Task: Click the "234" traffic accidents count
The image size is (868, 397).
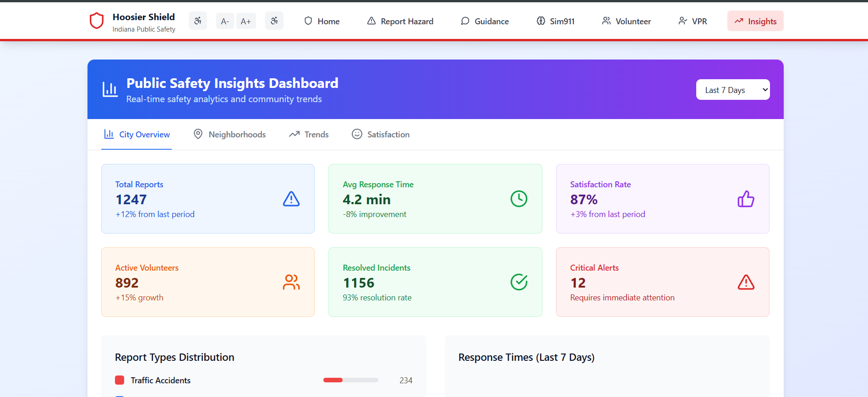Action: tap(406, 380)
